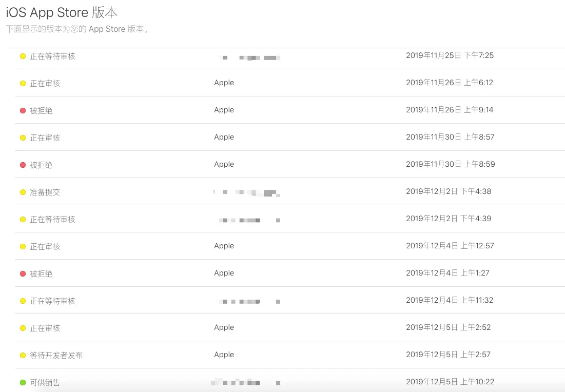Click iOS App Store 版本 heading
Screen dimensions: 565x392
pos(62,13)
